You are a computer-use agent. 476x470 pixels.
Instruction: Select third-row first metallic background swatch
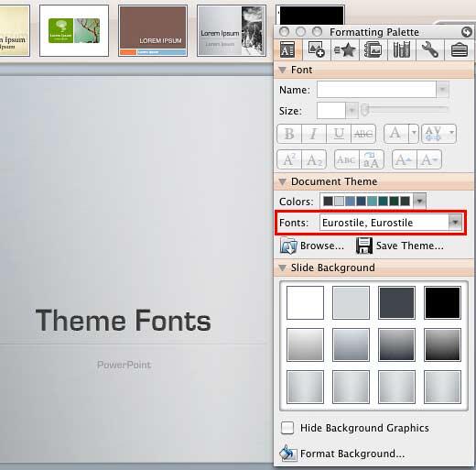click(305, 387)
